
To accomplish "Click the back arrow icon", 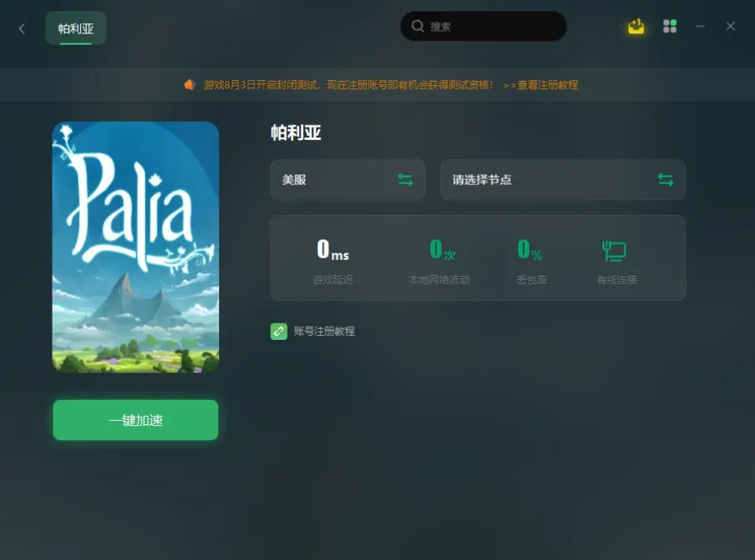I will click(22, 29).
